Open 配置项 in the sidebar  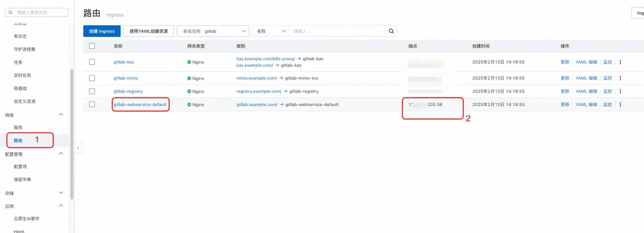coord(20,166)
